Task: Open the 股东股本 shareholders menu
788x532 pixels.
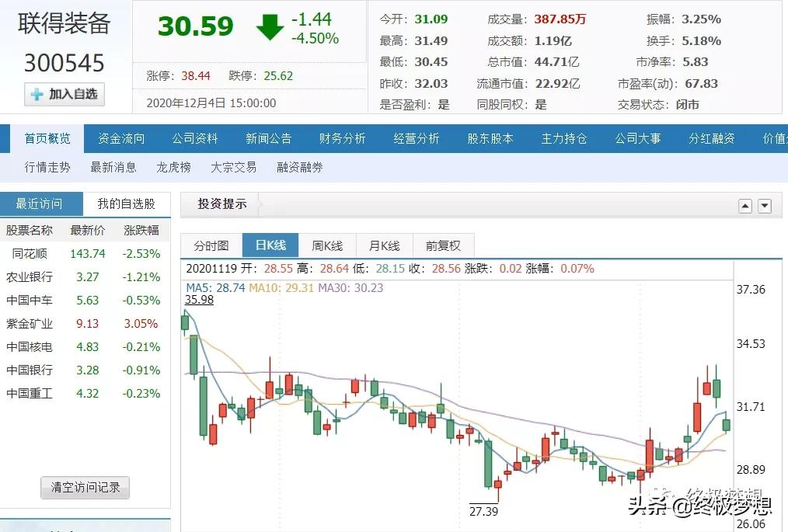Action: [490, 138]
